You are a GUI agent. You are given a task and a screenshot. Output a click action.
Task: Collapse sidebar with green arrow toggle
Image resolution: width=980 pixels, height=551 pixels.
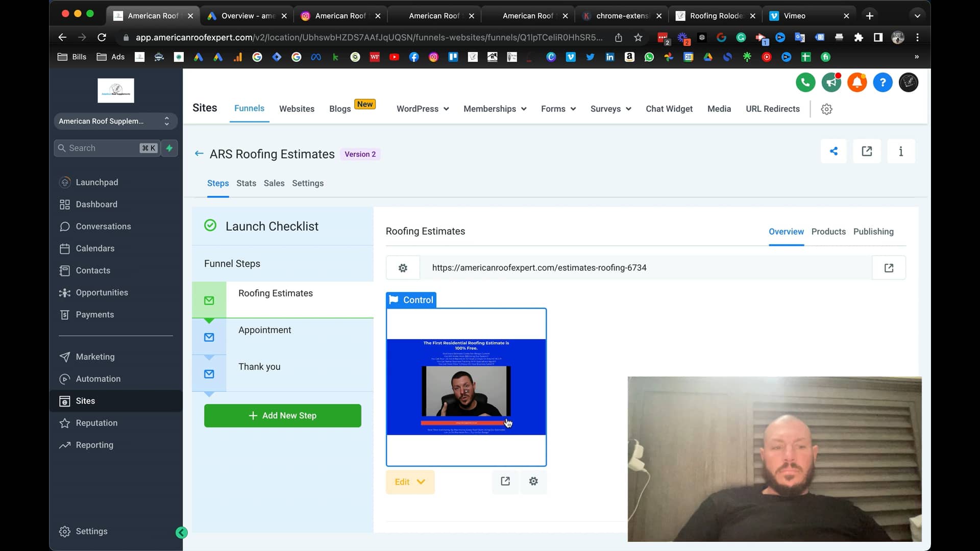[x=181, y=533]
